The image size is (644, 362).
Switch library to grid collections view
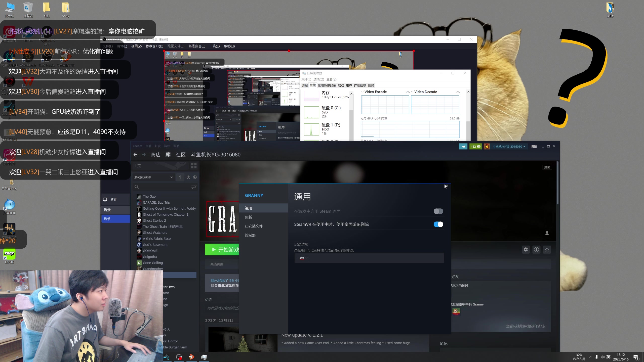tap(194, 166)
